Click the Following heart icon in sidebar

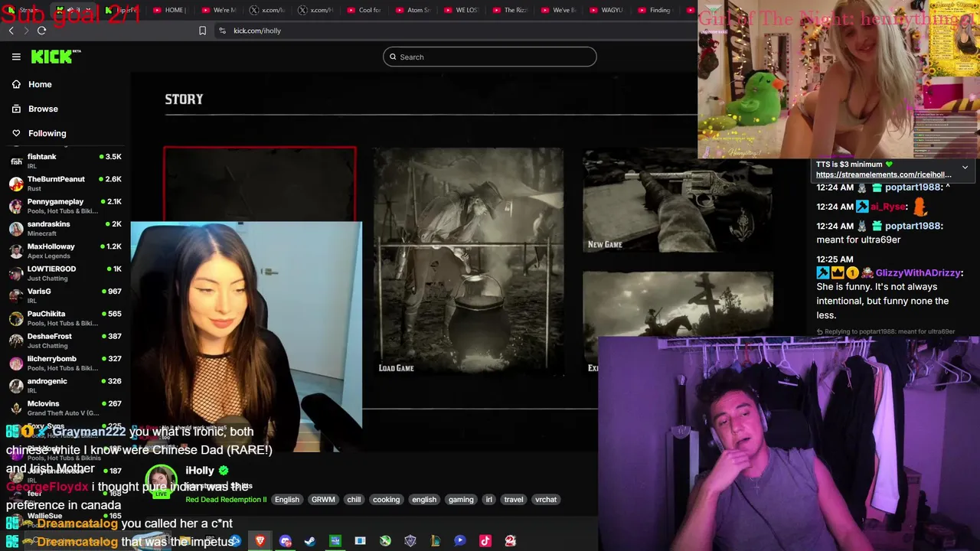tap(16, 133)
